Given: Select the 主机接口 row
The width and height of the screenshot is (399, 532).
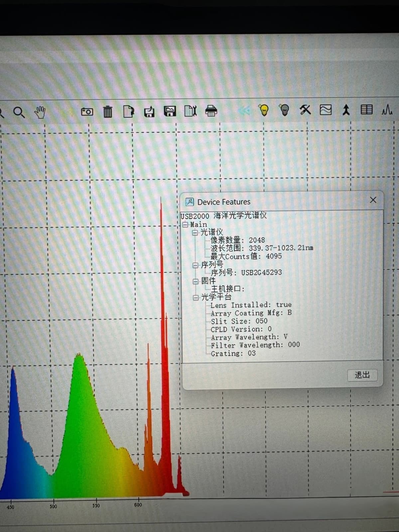Looking at the screenshot, I should (x=228, y=289).
